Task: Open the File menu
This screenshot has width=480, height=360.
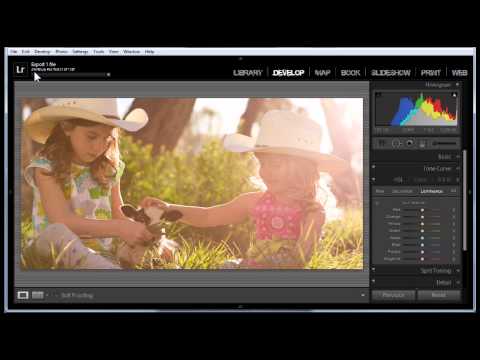Action: 13,52
